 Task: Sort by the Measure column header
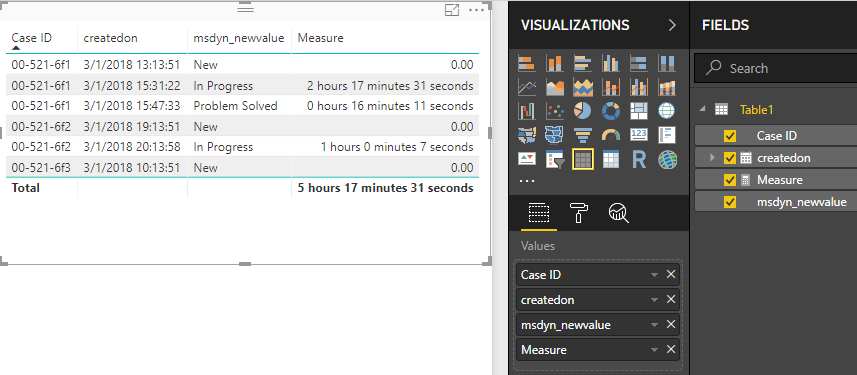(320, 38)
